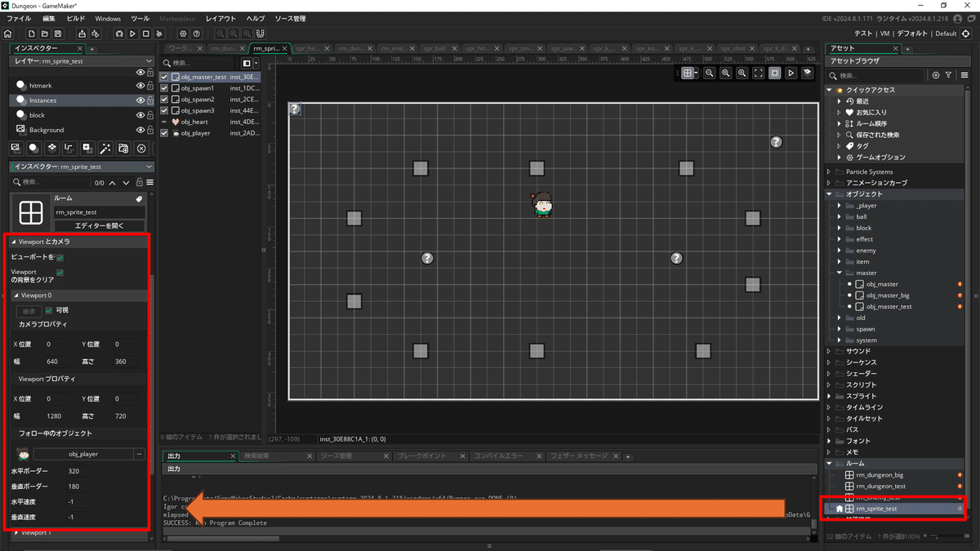Delete selected layer with circled X icon
This screenshot has height=551, width=980.
point(141,148)
